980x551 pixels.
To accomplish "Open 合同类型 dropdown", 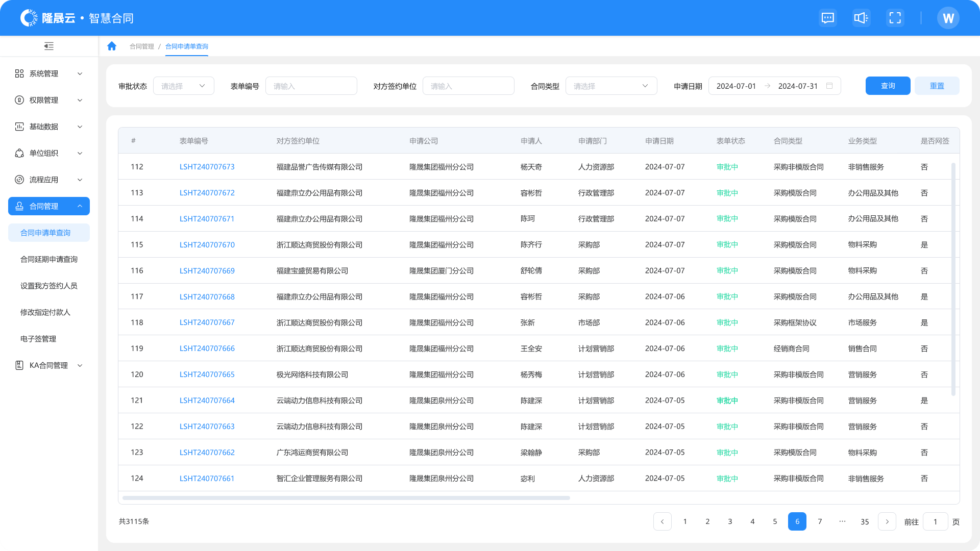I will pos(611,86).
